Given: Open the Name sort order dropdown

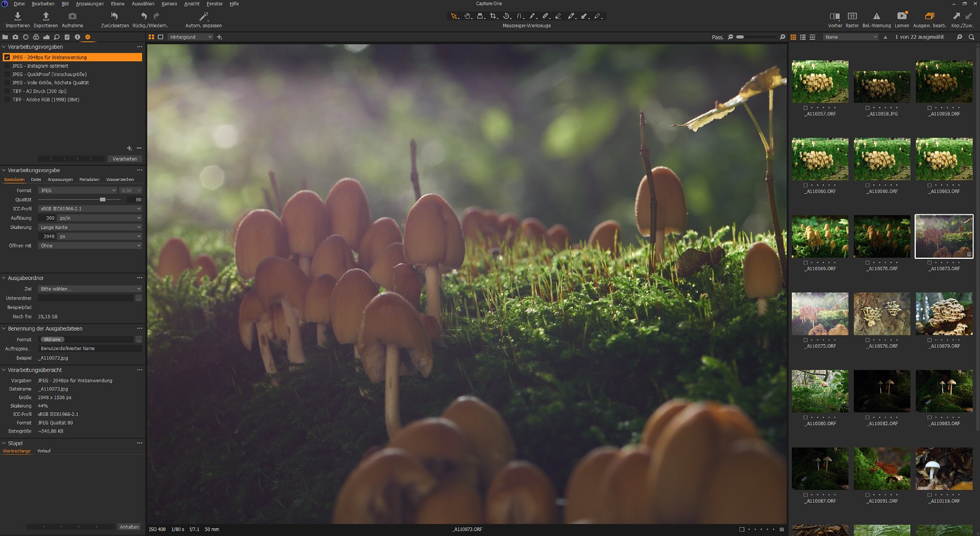Looking at the screenshot, I should [x=850, y=37].
